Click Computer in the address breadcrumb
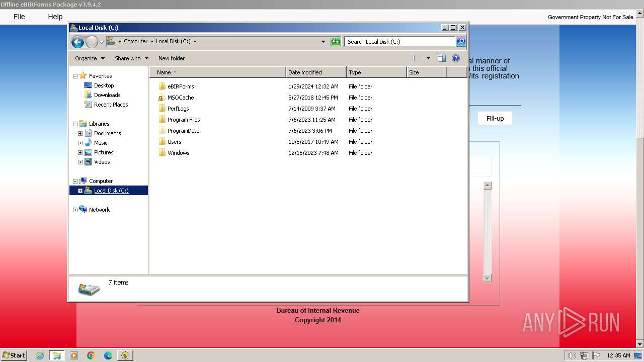Screen dimensions: 644x362 (x=136, y=41)
